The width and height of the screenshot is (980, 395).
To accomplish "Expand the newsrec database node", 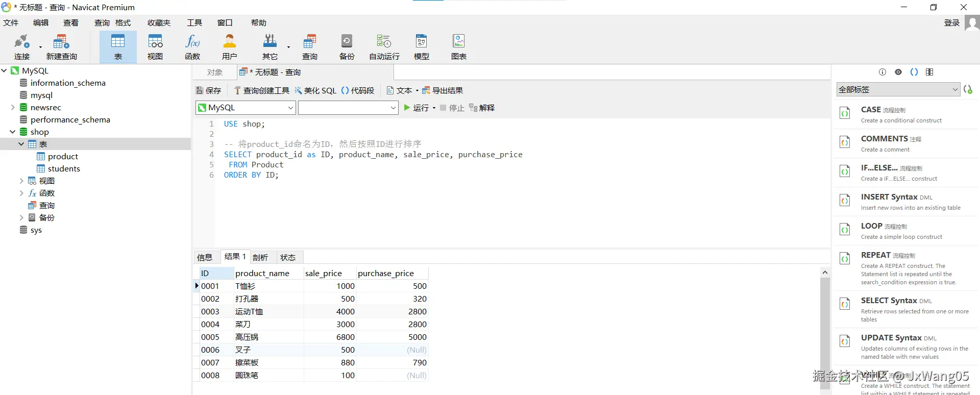I will [x=13, y=107].
